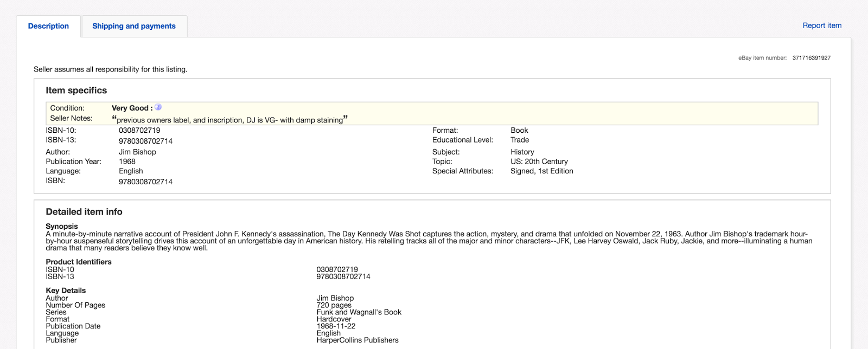Click Topic value US: 20th Century
The width and height of the screenshot is (868, 349).
point(539,161)
